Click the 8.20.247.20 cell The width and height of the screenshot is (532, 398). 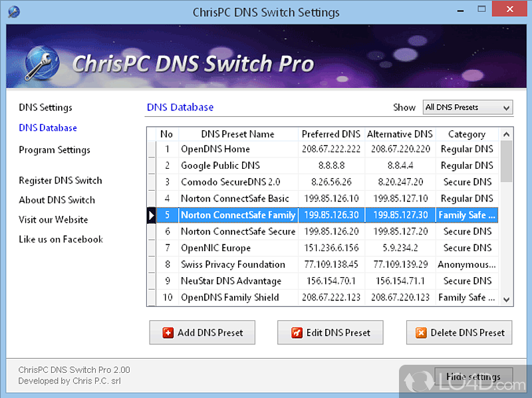click(400, 182)
